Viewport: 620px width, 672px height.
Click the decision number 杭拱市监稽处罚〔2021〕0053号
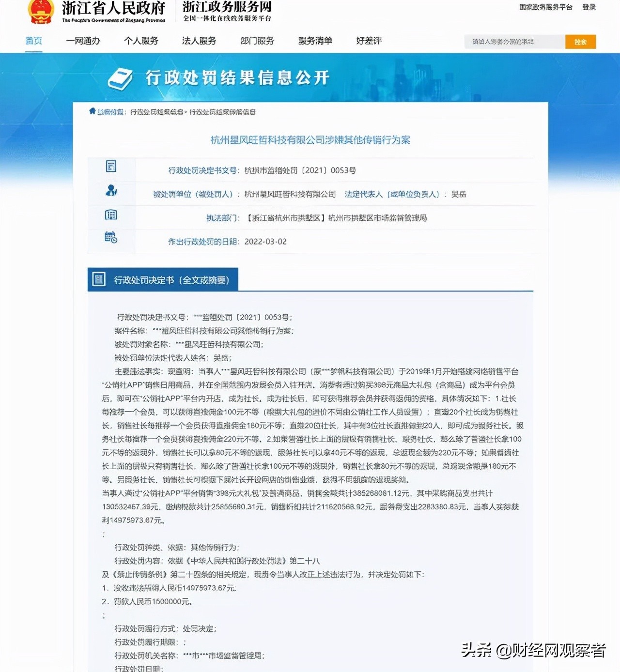click(300, 170)
